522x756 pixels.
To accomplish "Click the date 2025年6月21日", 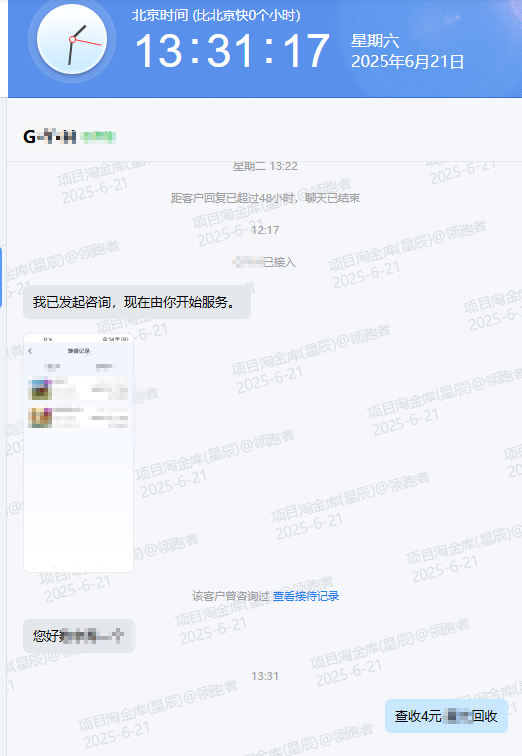I will 407,62.
